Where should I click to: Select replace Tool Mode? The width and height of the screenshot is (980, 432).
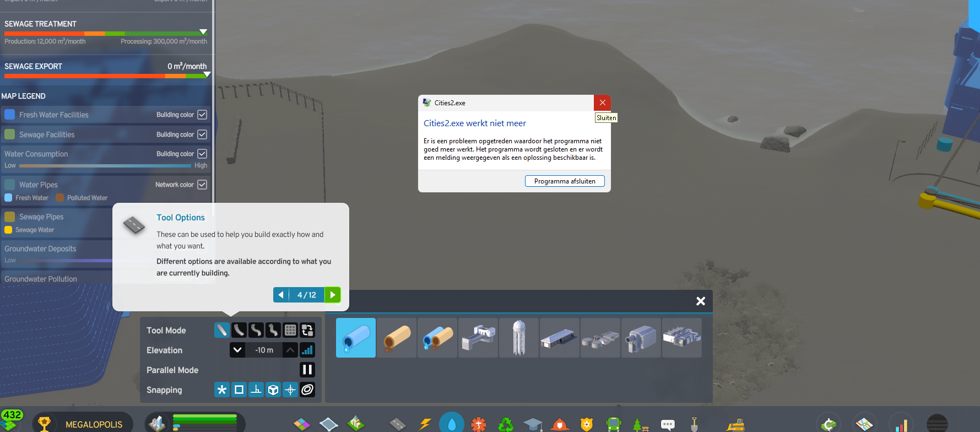(307, 330)
